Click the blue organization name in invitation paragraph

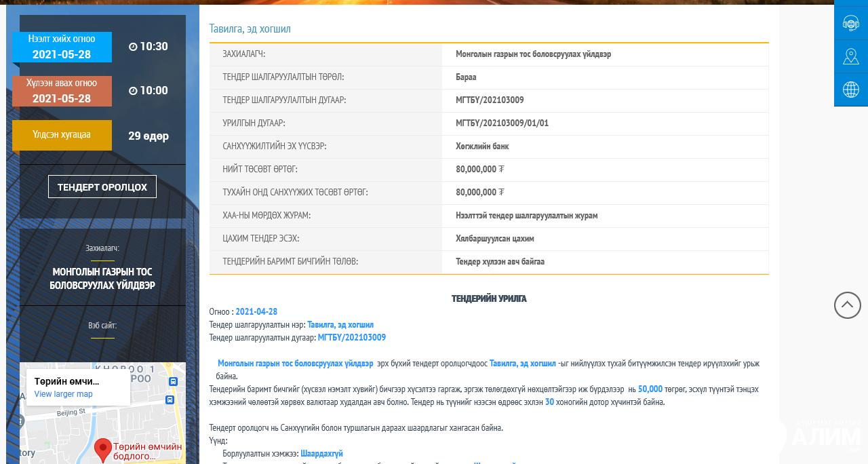click(295, 364)
